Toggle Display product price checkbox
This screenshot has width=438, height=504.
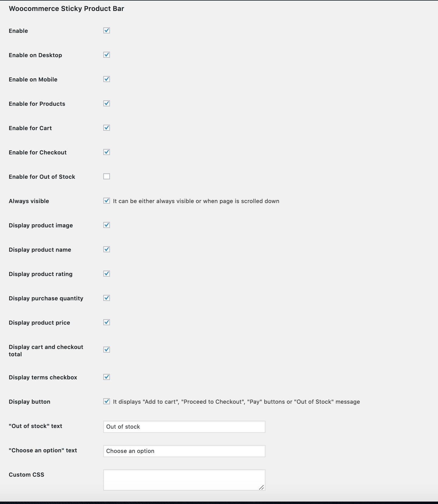tap(107, 322)
